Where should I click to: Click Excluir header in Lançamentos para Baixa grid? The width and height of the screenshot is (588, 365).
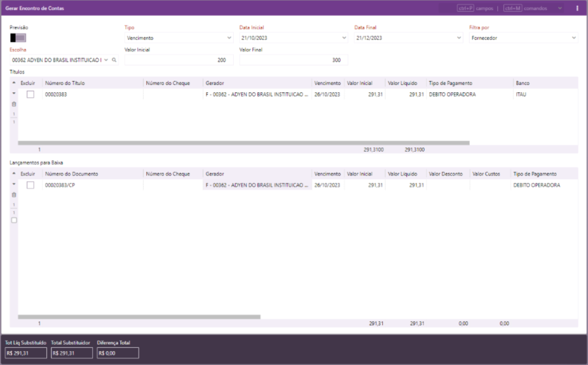[x=27, y=174]
